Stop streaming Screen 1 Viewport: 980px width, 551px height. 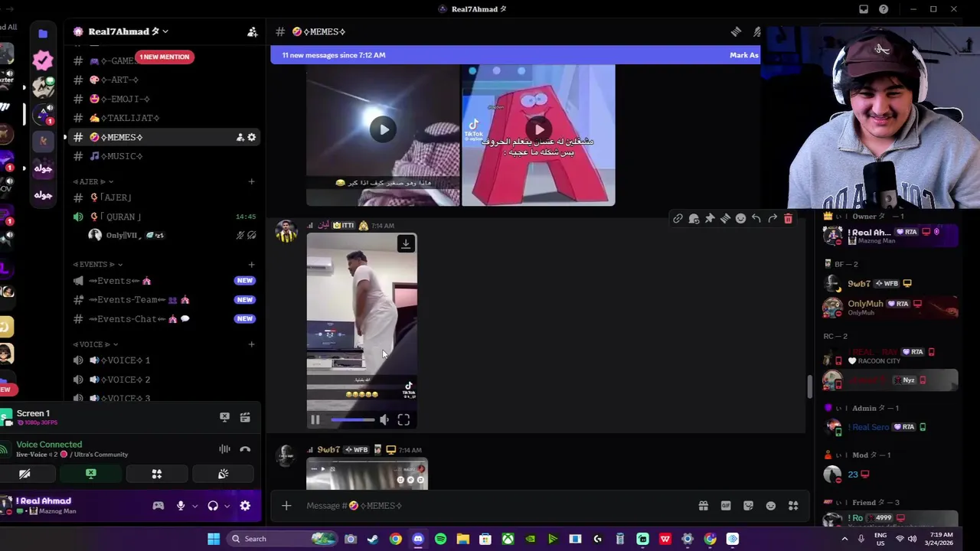tap(224, 417)
